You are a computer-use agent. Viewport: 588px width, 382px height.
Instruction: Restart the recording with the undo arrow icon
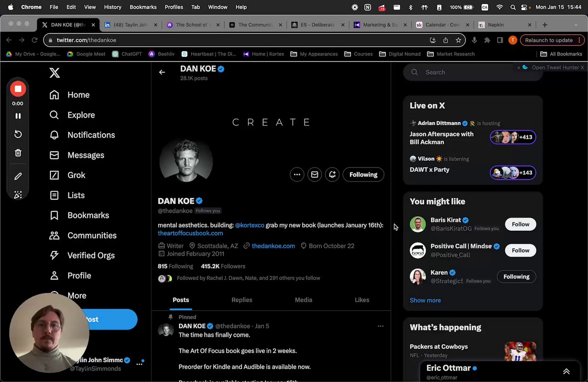click(x=18, y=134)
